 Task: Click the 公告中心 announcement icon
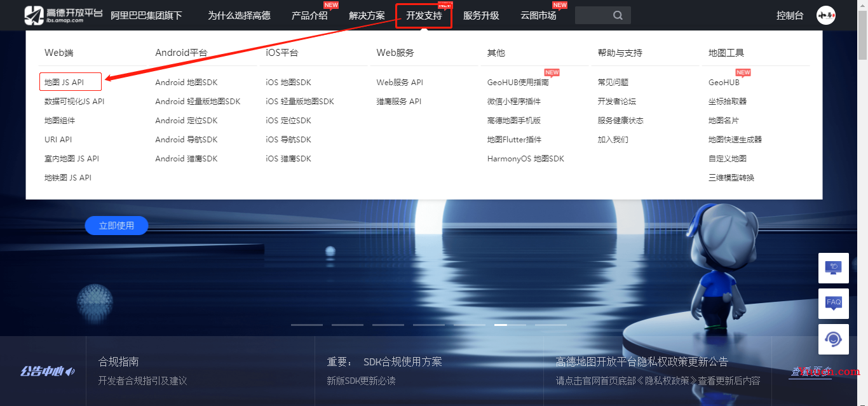[48, 371]
